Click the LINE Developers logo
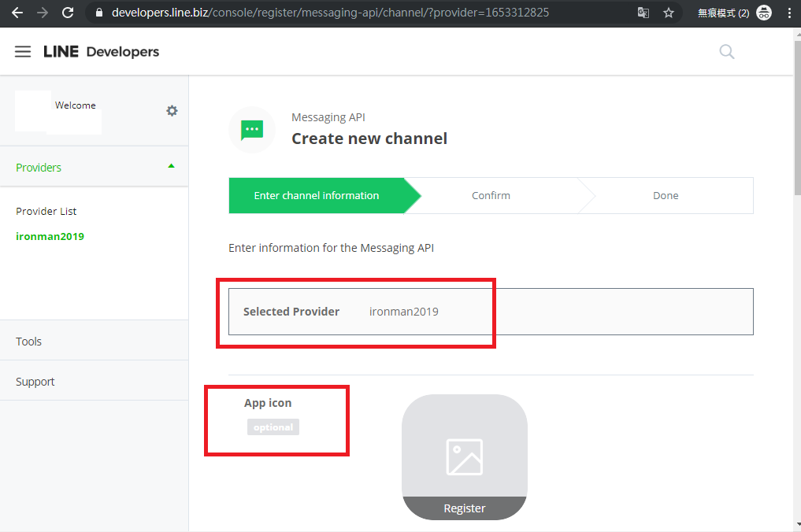The width and height of the screenshot is (801, 532). 101,52
